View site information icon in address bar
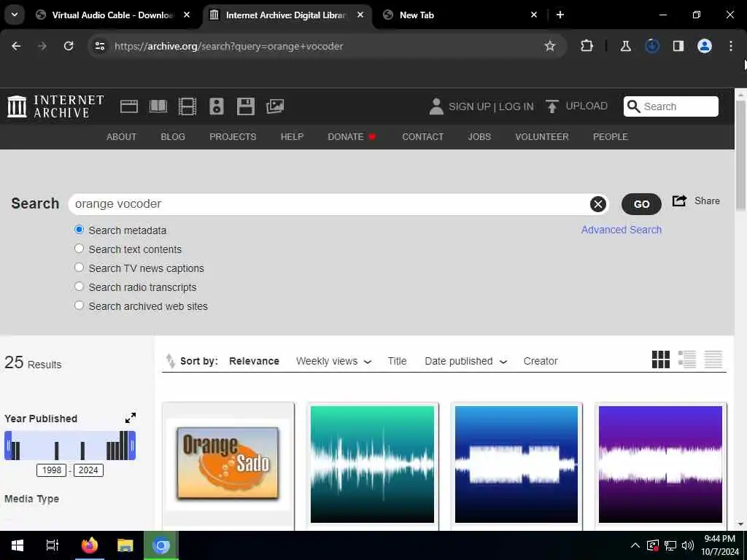Image resolution: width=747 pixels, height=560 pixels. (x=99, y=46)
